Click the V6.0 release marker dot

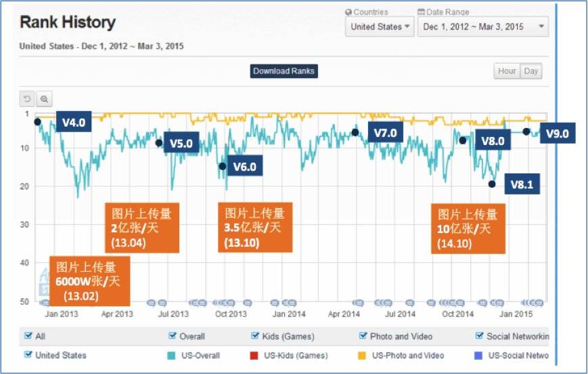tap(223, 167)
